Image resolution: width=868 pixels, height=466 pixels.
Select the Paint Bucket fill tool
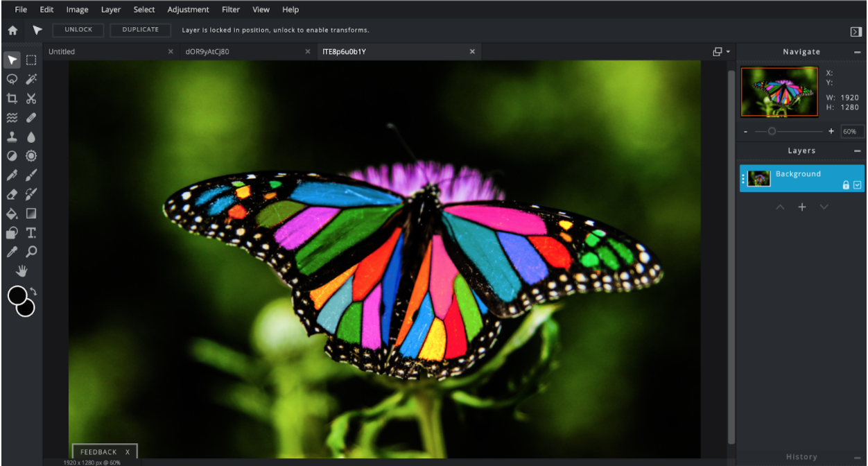coord(12,214)
